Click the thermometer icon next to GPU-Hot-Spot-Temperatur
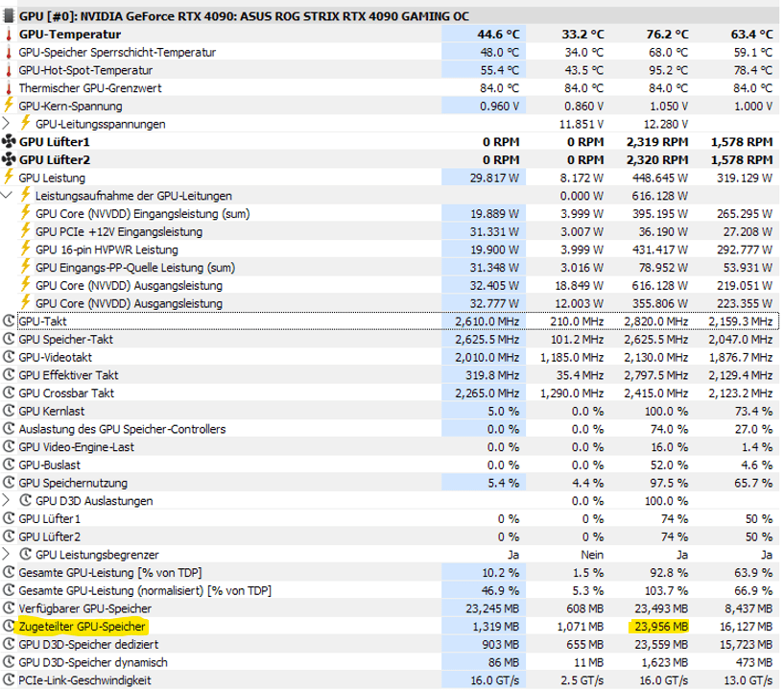The width and height of the screenshot is (784, 691). pos(9,70)
